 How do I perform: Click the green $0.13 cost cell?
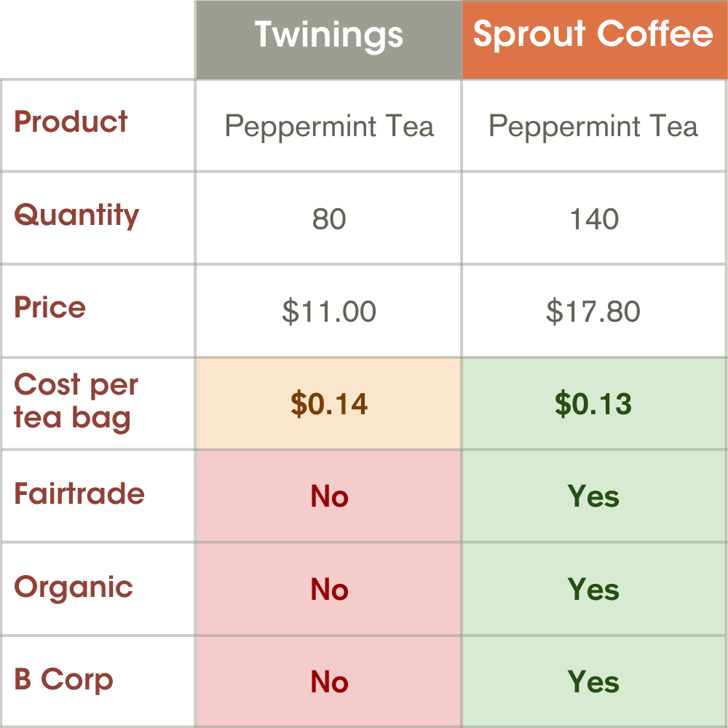593,404
